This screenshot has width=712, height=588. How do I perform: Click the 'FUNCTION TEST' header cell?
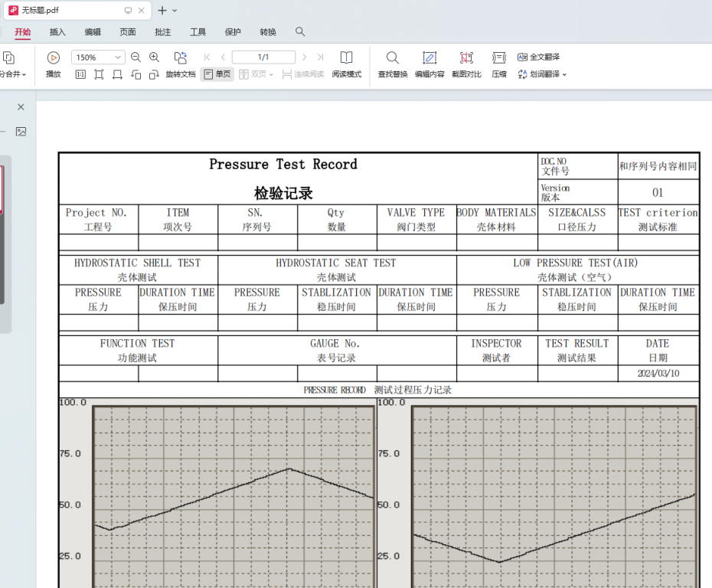pyautogui.click(x=138, y=350)
